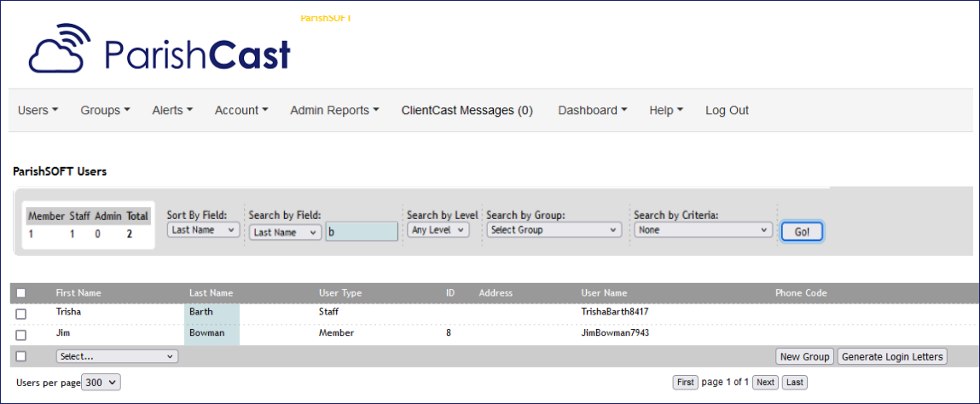Open the Users menu

pyautogui.click(x=38, y=111)
